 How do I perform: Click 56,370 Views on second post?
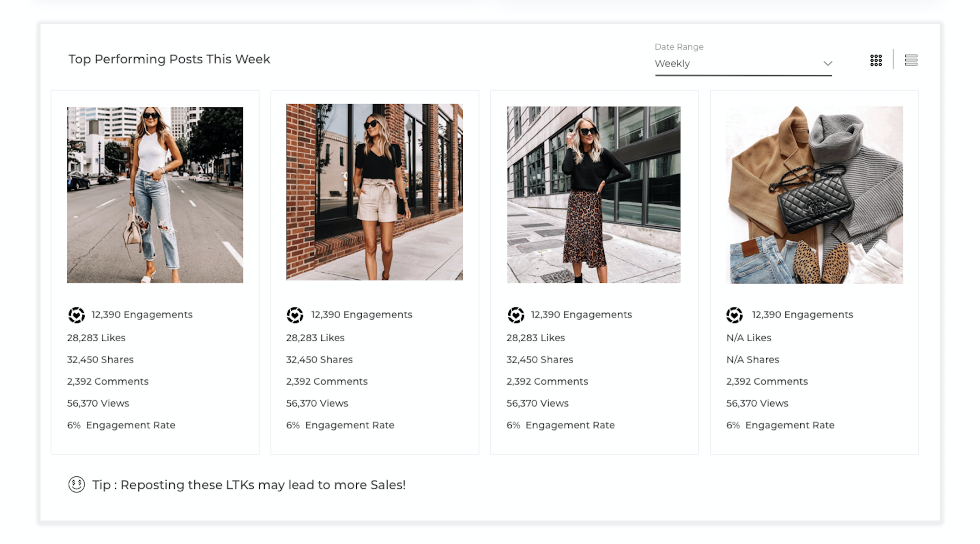317,403
